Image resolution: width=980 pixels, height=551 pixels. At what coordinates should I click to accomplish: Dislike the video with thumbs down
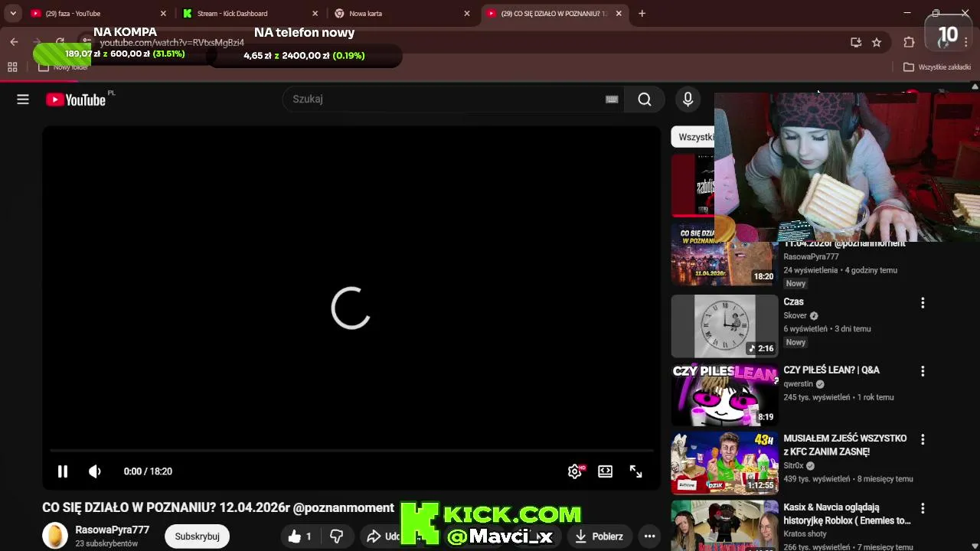click(336, 536)
